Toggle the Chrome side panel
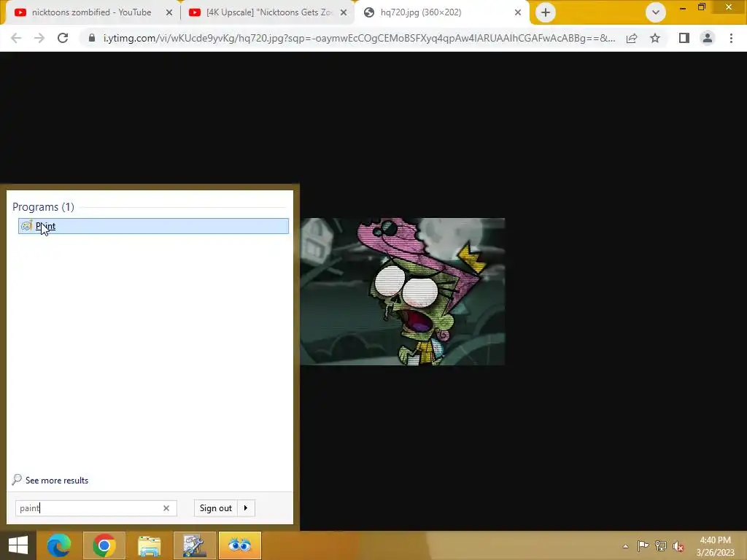This screenshot has height=560, width=747. pyautogui.click(x=684, y=38)
